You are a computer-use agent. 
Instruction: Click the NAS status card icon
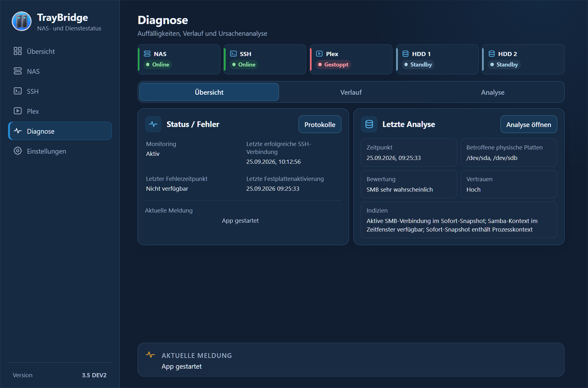(x=147, y=54)
